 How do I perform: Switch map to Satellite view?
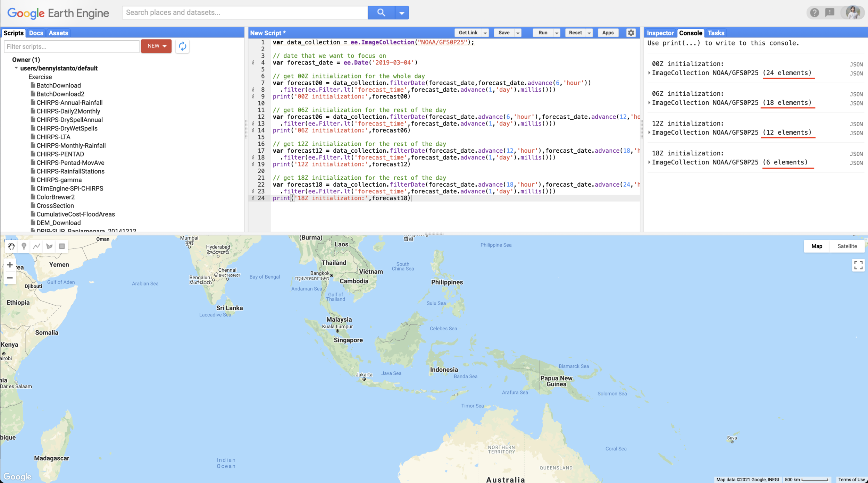(847, 246)
